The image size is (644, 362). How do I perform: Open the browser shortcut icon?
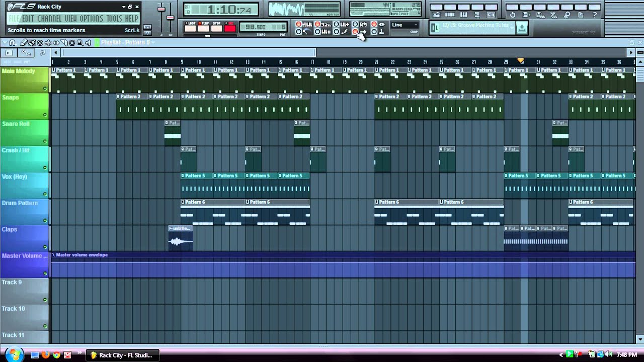point(477,15)
